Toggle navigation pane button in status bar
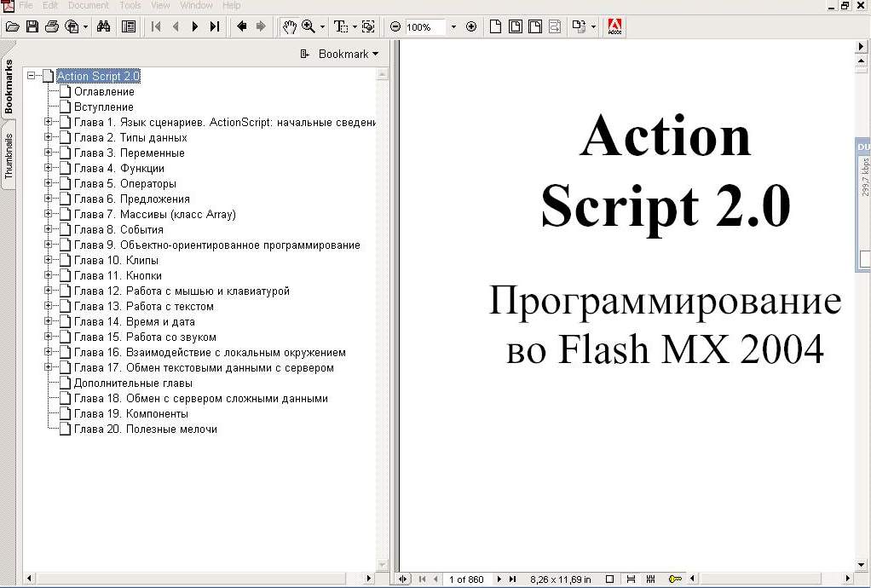This screenshot has width=871, height=588. tap(403, 579)
